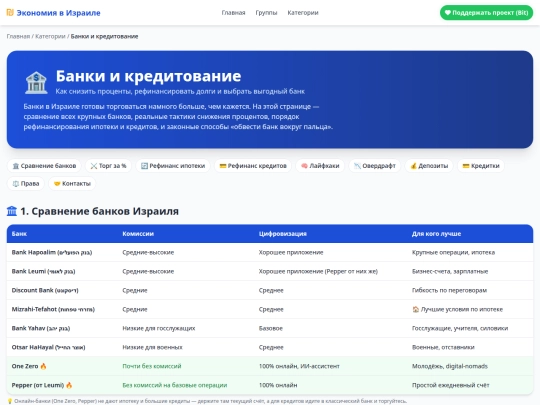Screen dimensions: 540x405
Task: Jump to Кредитки section chip
Action: tap(481, 166)
